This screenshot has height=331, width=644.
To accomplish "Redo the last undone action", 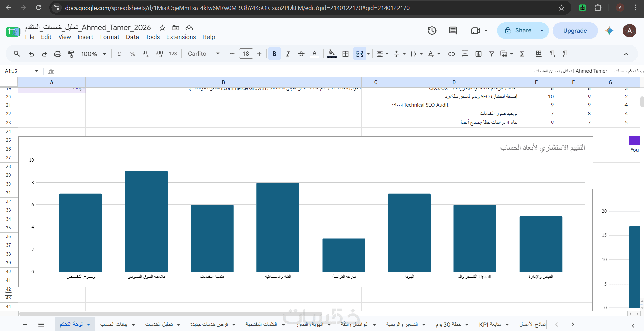I will (x=44, y=54).
